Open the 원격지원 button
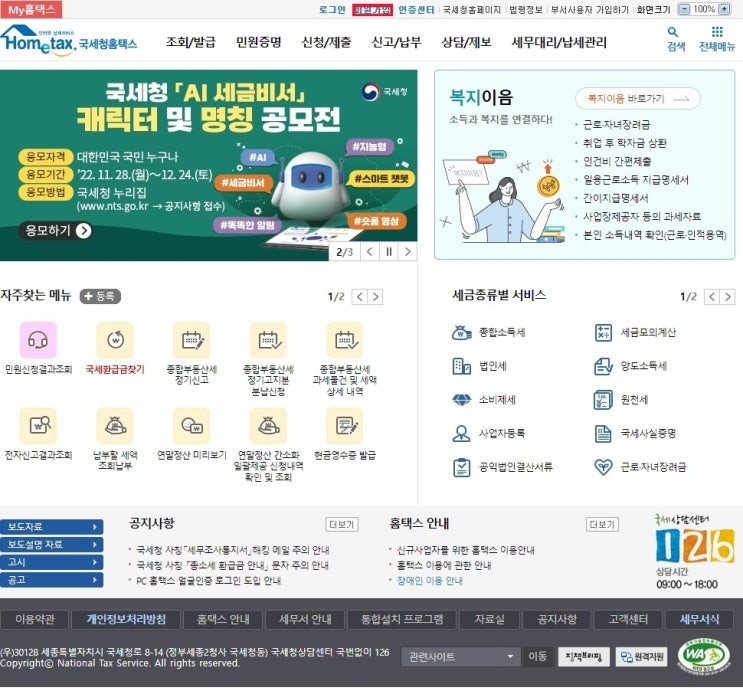Screen dimensions: 743x694 click(x=642, y=657)
